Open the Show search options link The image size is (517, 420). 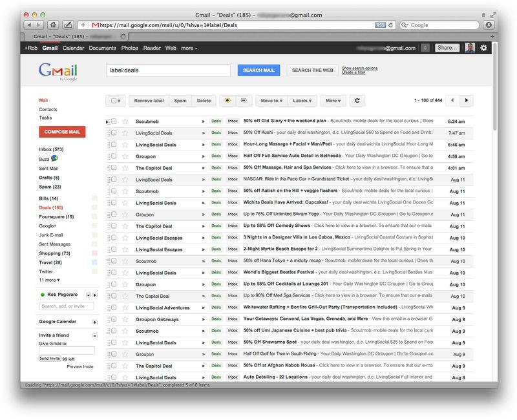[x=360, y=68]
